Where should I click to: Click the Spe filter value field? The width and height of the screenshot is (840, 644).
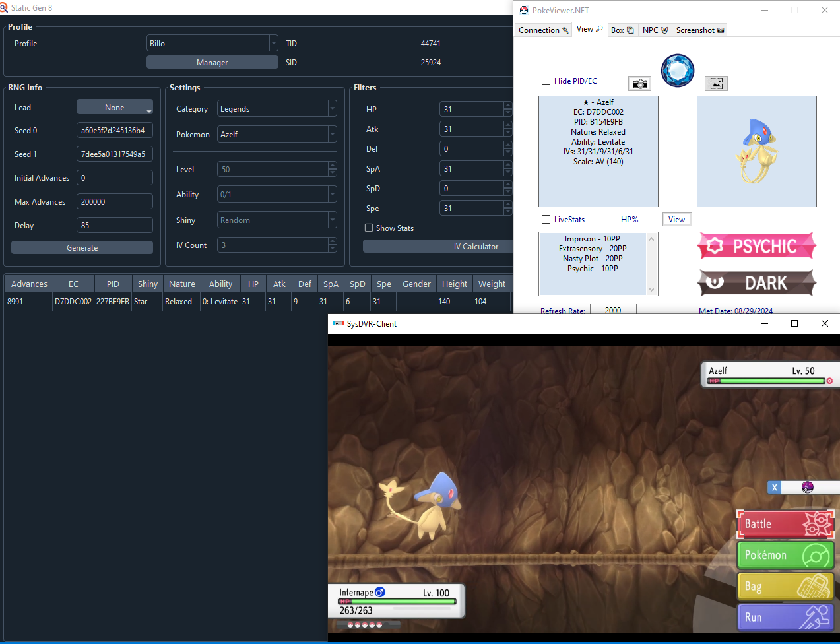pos(472,208)
